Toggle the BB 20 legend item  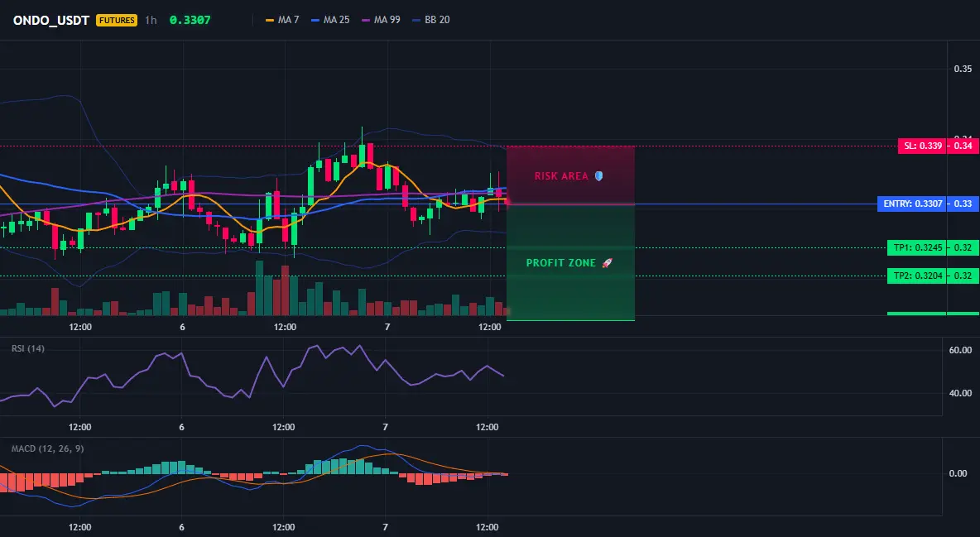click(x=431, y=20)
